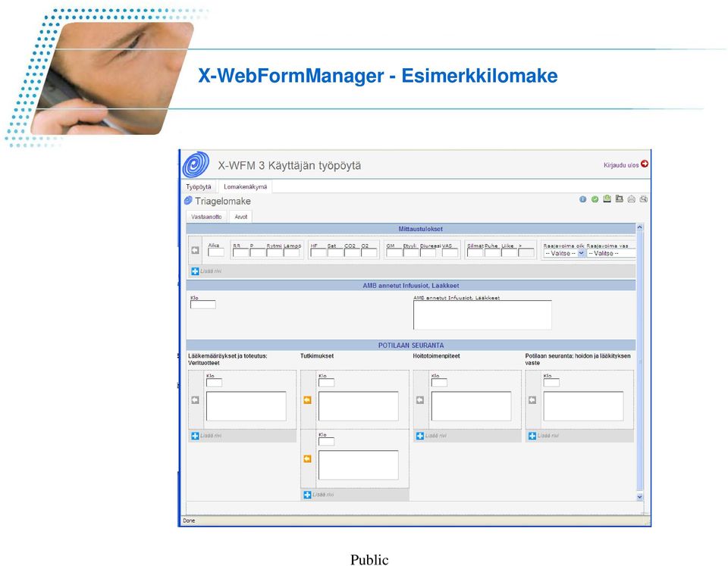Image resolution: width=728 pixels, height=566 pixels.
Task: Click the Kirjaudu ulos link
Action: [x=621, y=164]
